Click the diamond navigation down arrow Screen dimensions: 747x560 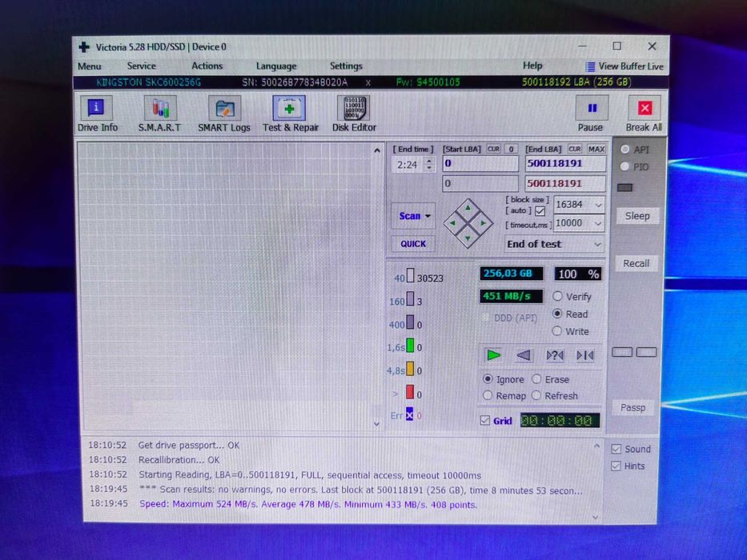468,238
